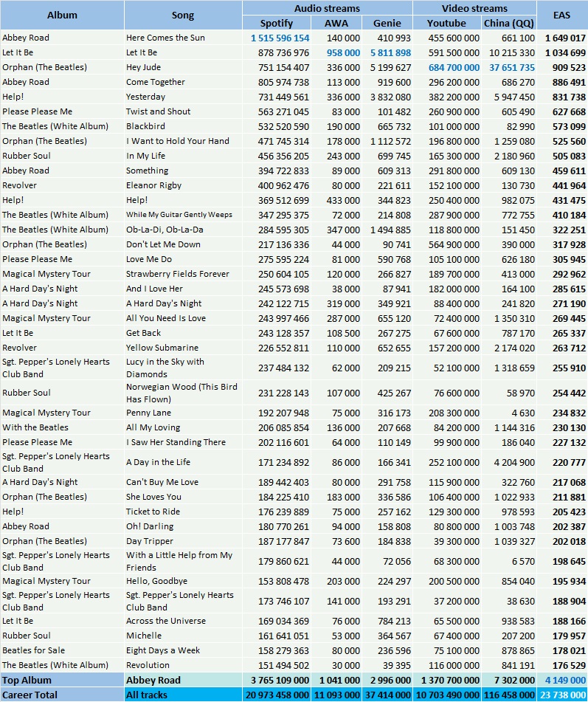Viewport: 588px width, 702px height.
Task: Select the Spotify column header
Action: pyautogui.click(x=277, y=24)
